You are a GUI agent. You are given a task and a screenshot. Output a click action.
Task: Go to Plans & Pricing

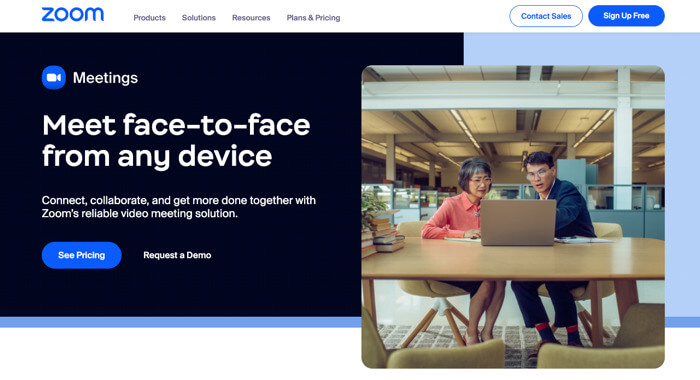coord(313,18)
